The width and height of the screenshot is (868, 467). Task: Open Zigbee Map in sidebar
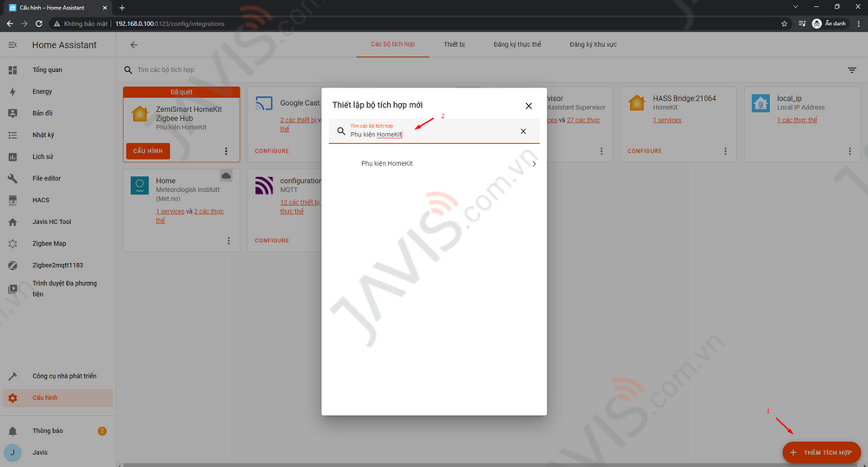(x=57, y=243)
